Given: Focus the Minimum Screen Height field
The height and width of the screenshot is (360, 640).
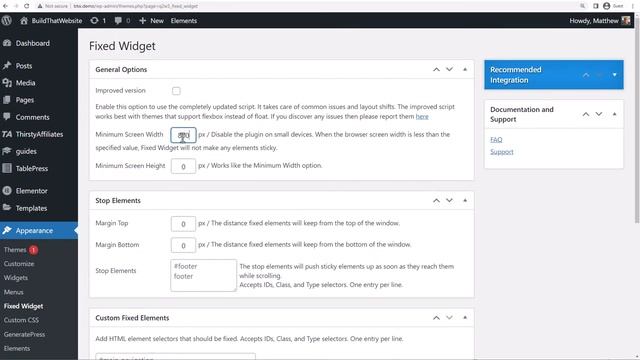Looking at the screenshot, I should point(183,166).
